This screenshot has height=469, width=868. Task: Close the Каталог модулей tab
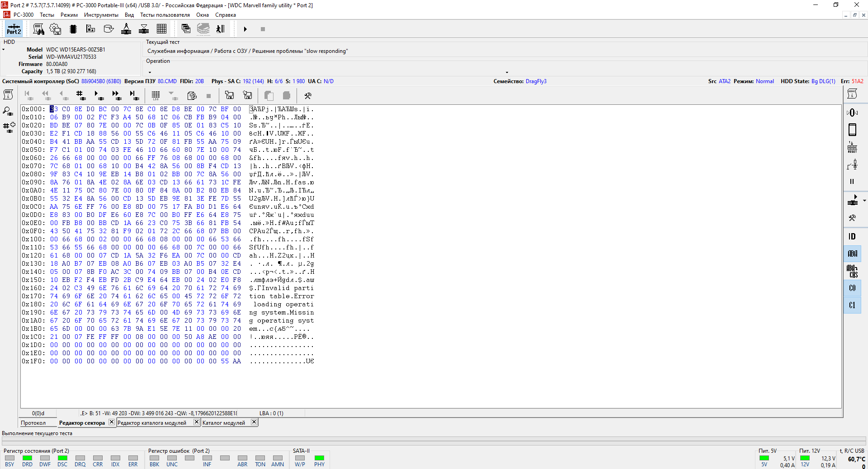point(254,422)
